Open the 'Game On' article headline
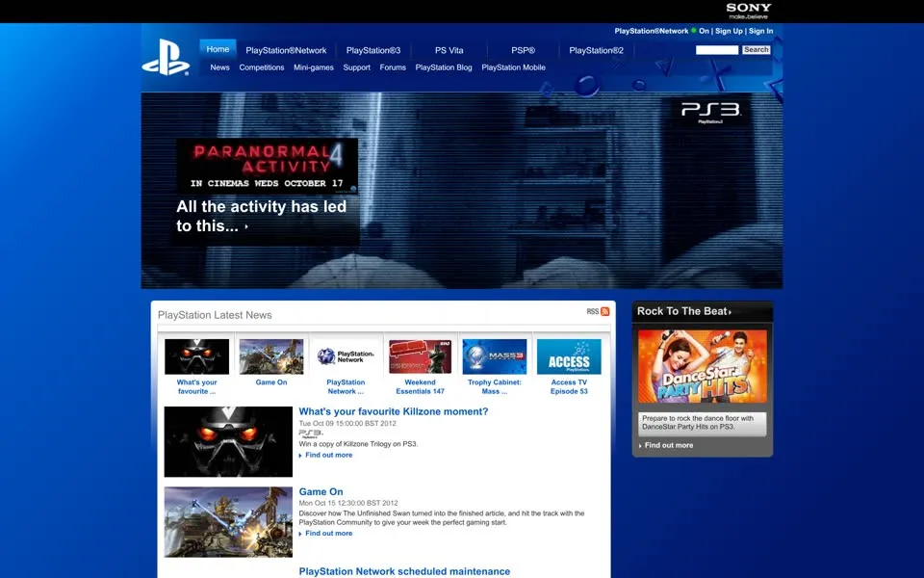Viewport: 924px width, 578px height. pos(321,492)
